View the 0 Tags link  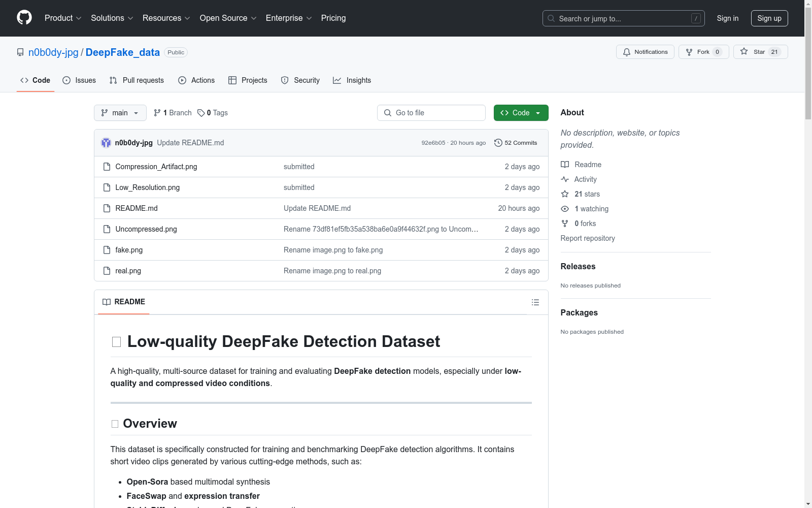213,113
